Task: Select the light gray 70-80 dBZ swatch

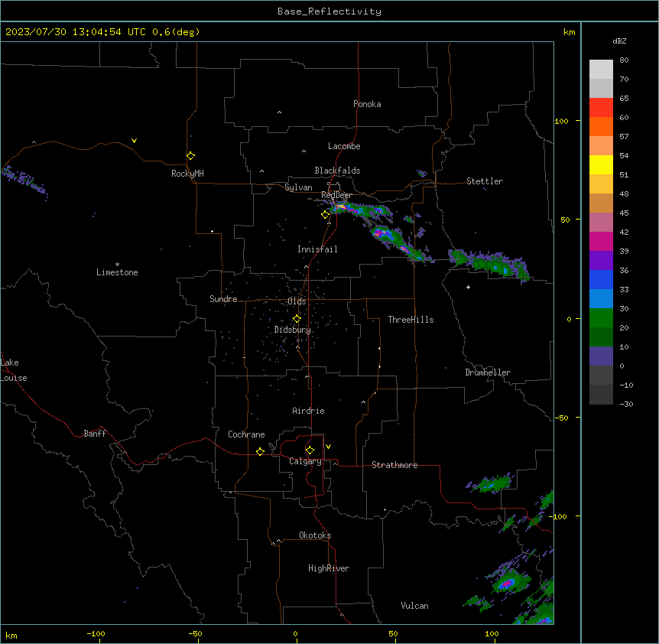Action: click(601, 70)
